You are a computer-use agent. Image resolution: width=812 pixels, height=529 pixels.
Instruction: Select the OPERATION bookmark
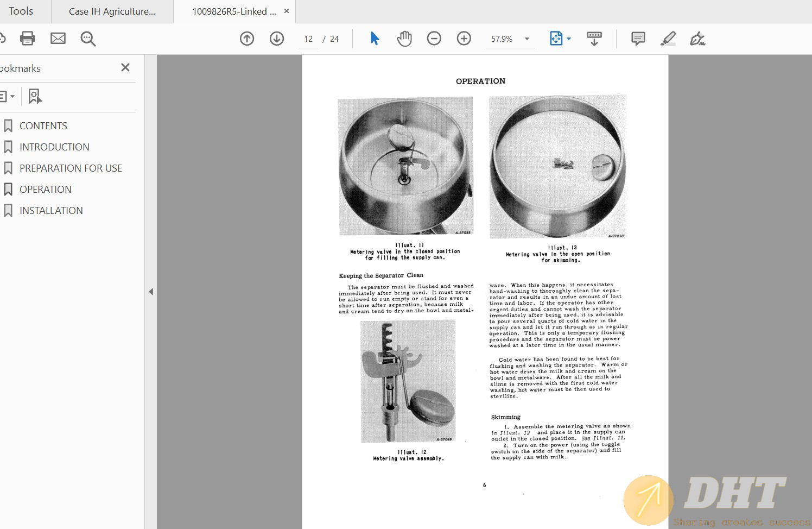tap(46, 190)
